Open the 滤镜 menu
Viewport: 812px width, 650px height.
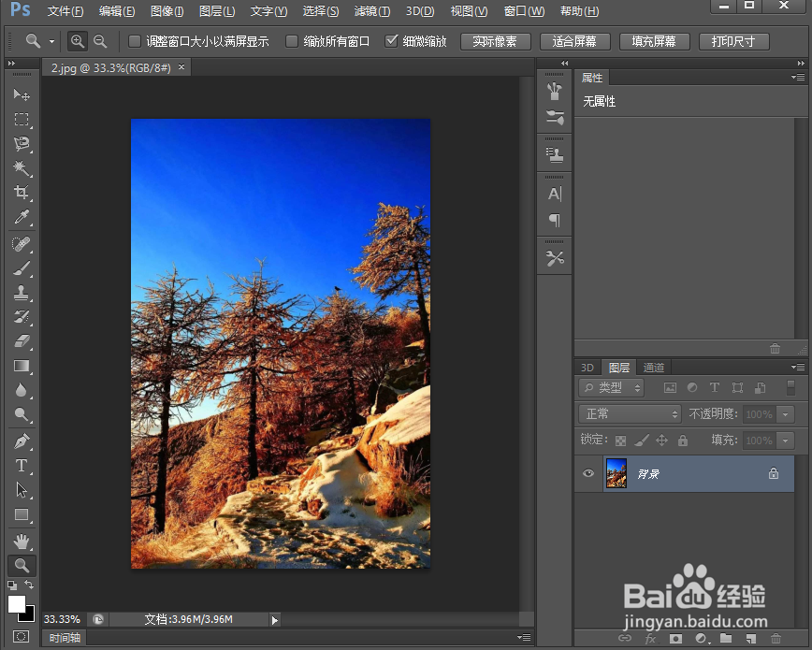[x=371, y=11]
